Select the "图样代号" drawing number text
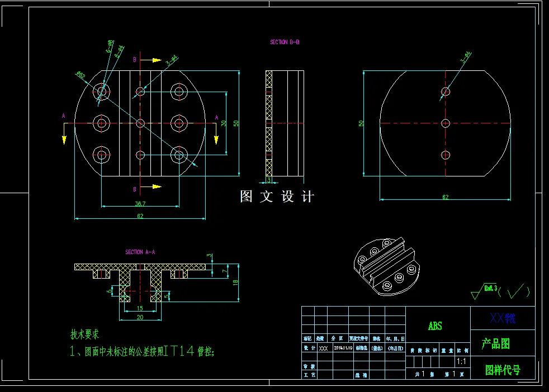549x392 pixels. coord(503,370)
